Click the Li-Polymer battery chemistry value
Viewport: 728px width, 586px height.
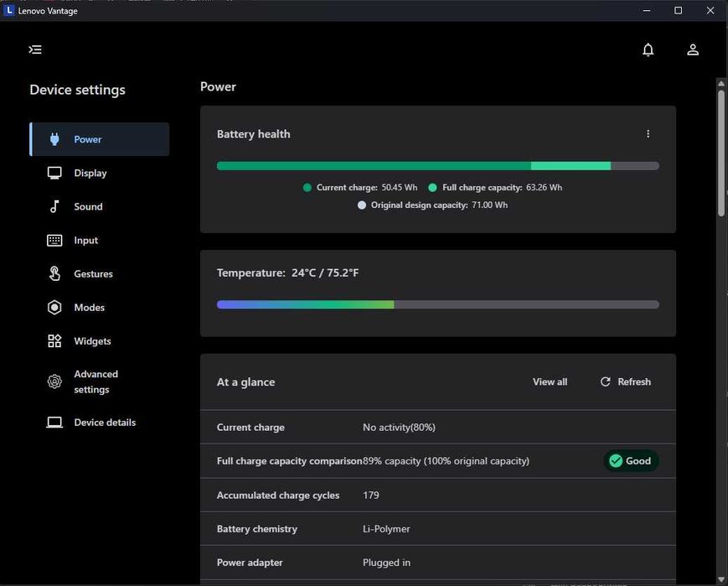tap(386, 529)
